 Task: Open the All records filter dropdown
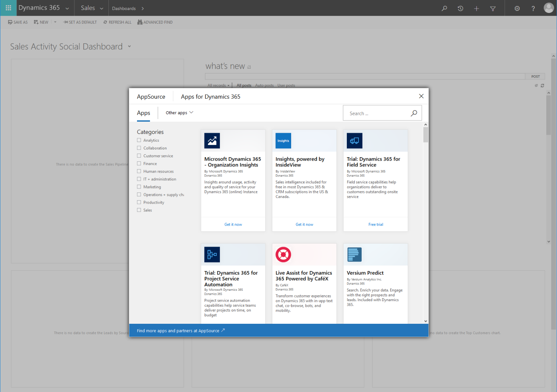point(218,86)
